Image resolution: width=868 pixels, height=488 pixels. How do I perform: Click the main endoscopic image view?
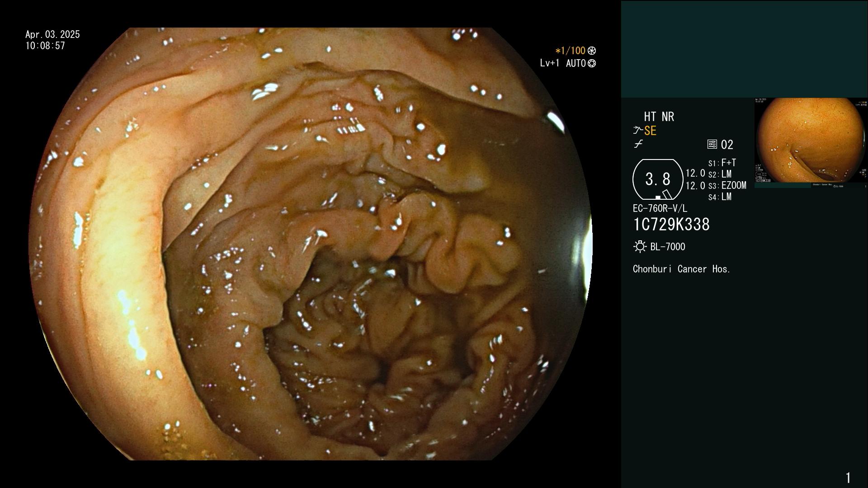pos(310,244)
